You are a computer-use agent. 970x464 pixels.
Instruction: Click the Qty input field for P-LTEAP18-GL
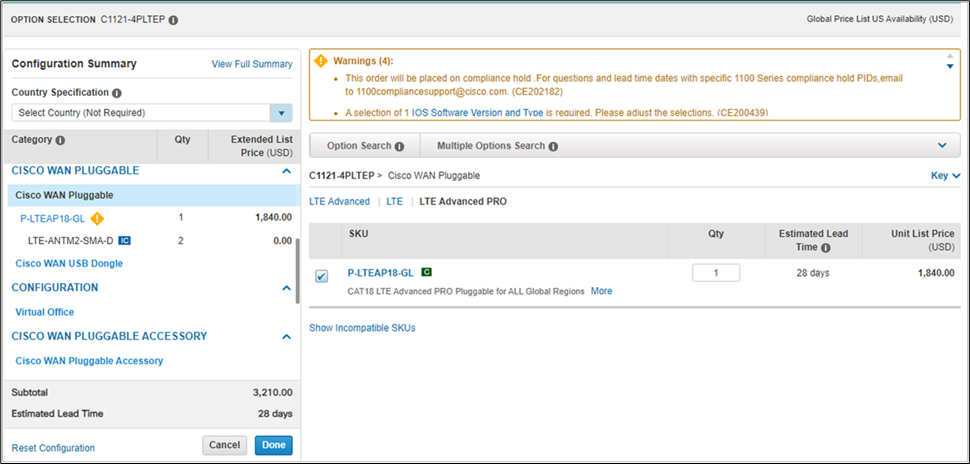pyautogui.click(x=716, y=273)
